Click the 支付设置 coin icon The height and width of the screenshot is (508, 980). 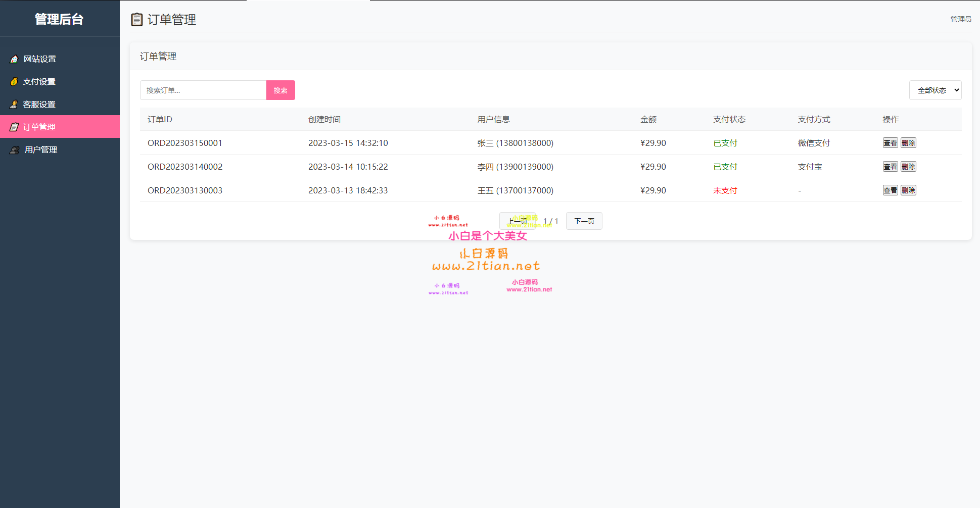pos(14,81)
